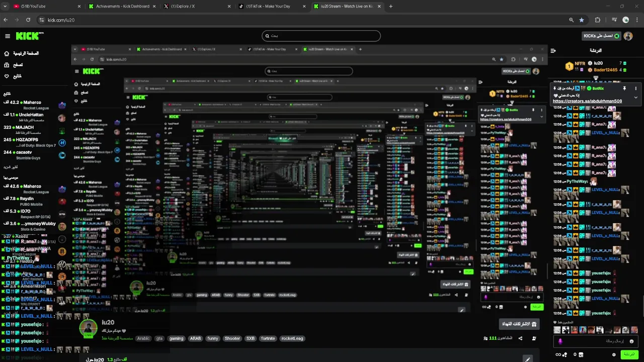
Task: Select the funny tag below stream
Action: (x=213, y=338)
